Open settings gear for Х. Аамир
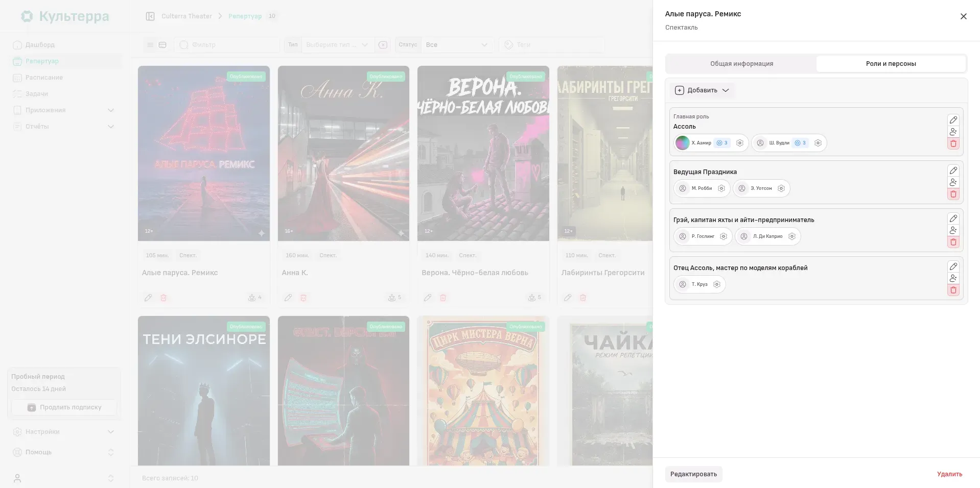Image resolution: width=980 pixels, height=488 pixels. (739, 143)
